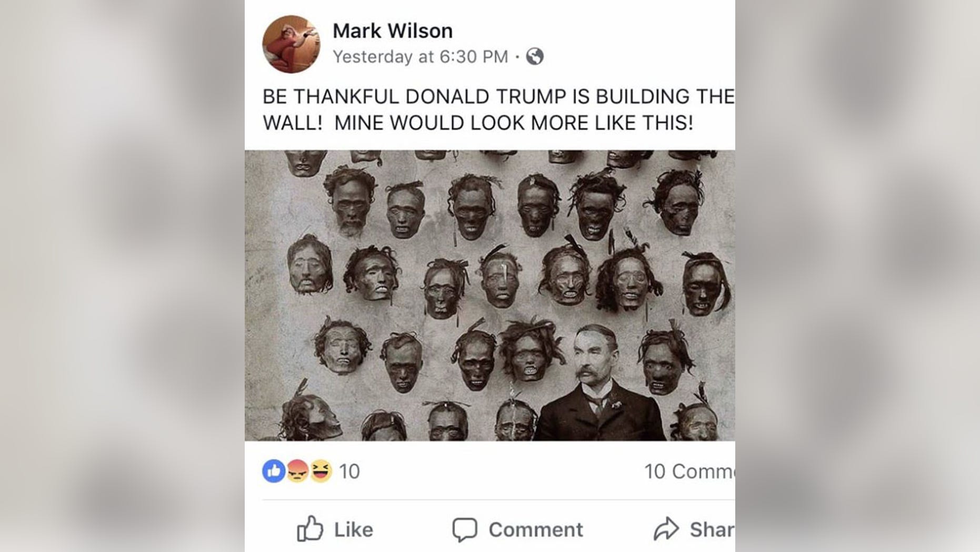This screenshot has height=552, width=980.
Task: Open the 'Yesterday at 6:30 PM' timestamp
Action: [421, 56]
